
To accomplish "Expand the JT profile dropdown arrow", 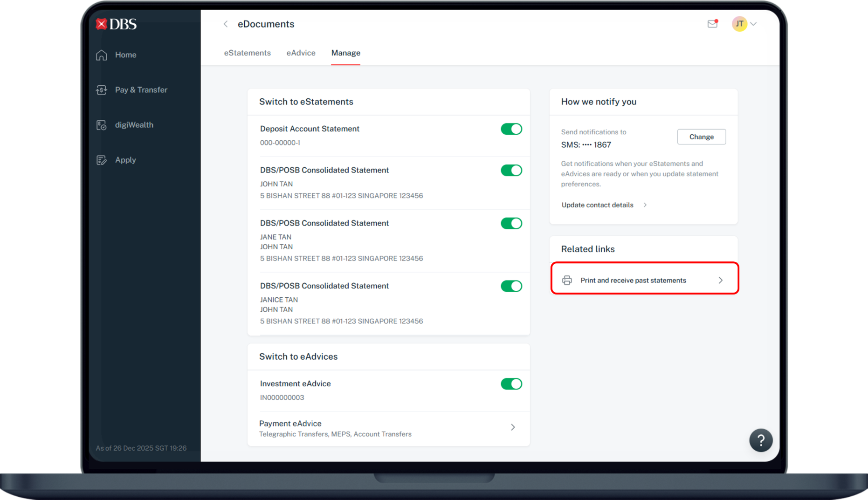I will point(753,24).
